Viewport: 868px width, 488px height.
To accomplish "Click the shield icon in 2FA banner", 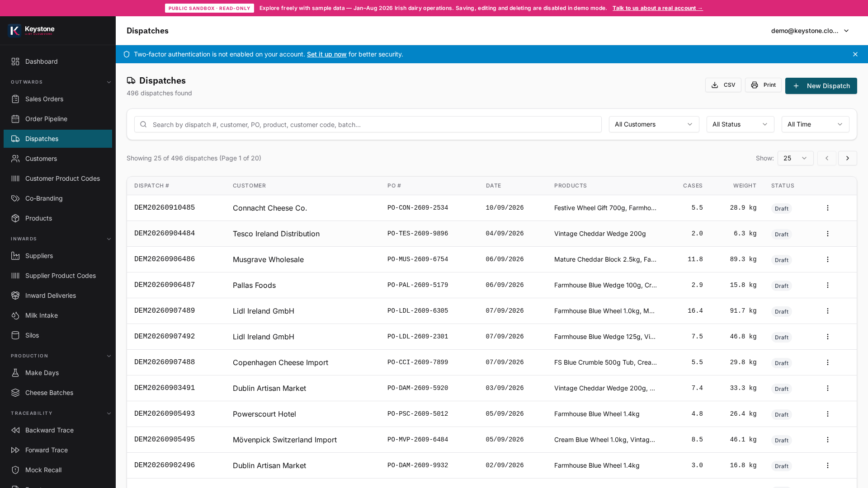I will click(127, 54).
